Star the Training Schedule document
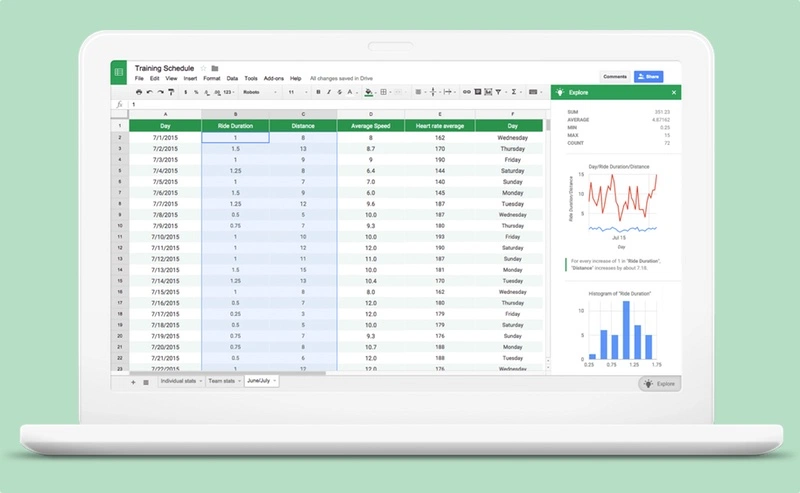This screenshot has width=800, height=493. pos(203,68)
